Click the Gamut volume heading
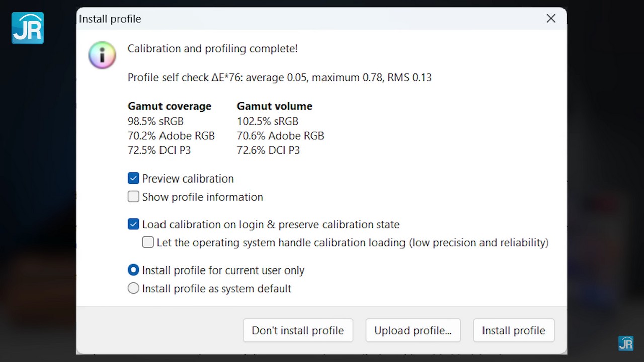This screenshot has width=644, height=362. coord(275,106)
